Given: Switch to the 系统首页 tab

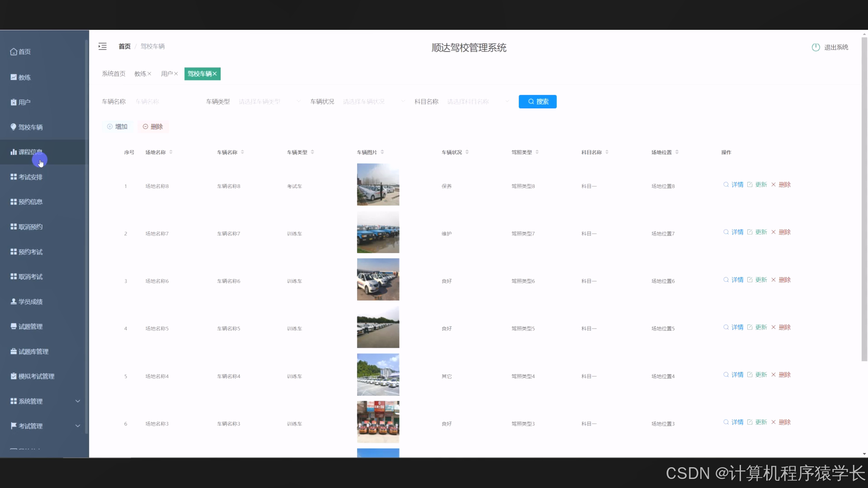Looking at the screenshot, I should (x=113, y=74).
